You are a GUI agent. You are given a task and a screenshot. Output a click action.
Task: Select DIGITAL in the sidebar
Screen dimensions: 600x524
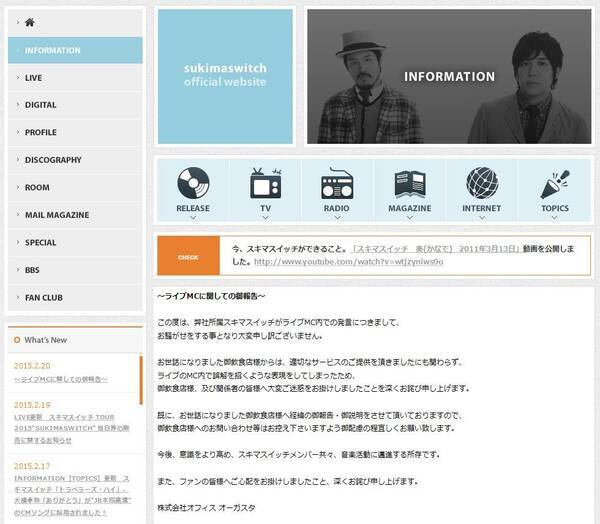click(40, 105)
